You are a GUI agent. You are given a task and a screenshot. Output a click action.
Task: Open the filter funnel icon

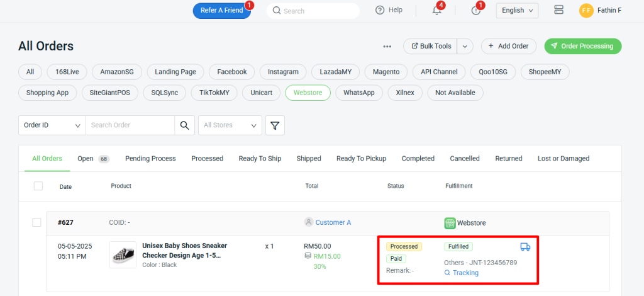click(x=275, y=125)
